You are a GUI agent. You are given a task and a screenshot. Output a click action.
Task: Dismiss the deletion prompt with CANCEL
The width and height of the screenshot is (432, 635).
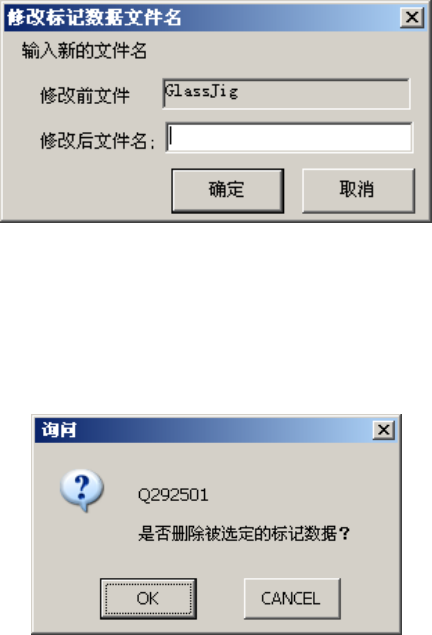click(x=292, y=599)
